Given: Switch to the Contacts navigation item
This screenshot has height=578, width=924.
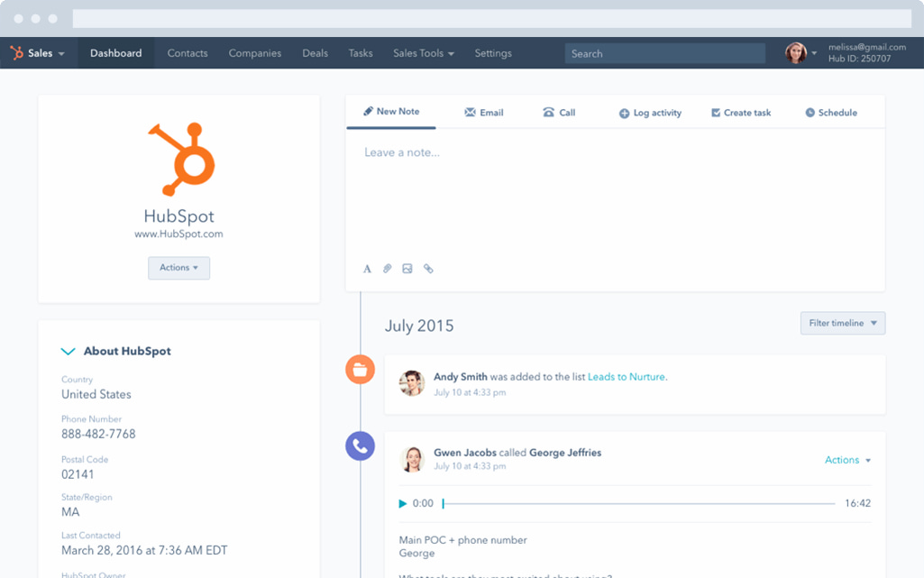Looking at the screenshot, I should coord(187,53).
